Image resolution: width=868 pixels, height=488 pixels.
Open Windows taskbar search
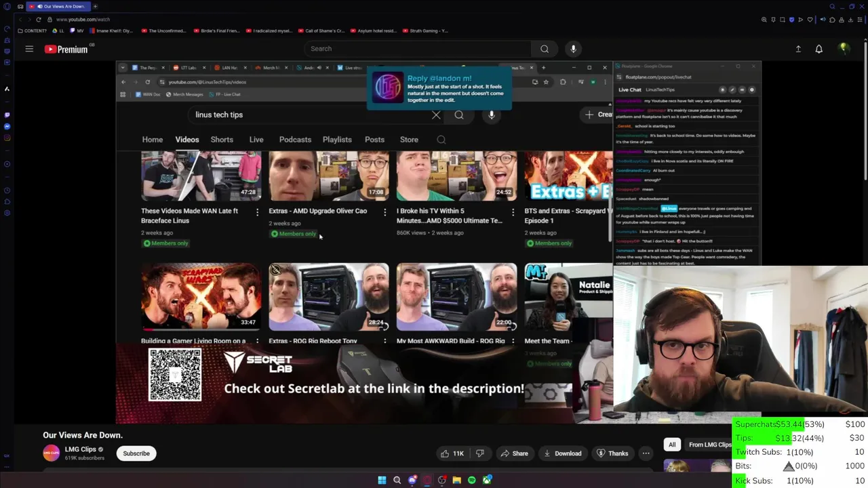coord(397,480)
